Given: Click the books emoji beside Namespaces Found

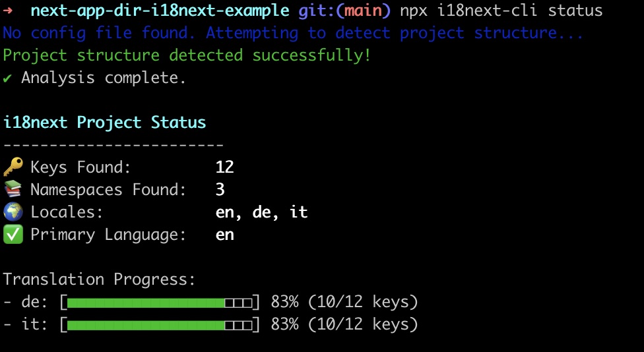Looking at the screenshot, I should (x=13, y=190).
